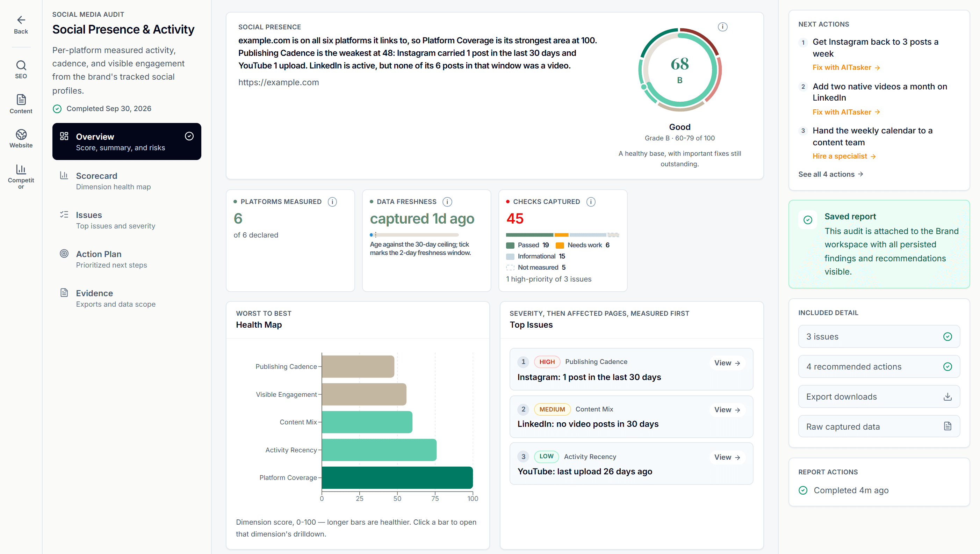Click the data freshness age bar
Viewport: 980px width, 554px height.
tap(414, 235)
